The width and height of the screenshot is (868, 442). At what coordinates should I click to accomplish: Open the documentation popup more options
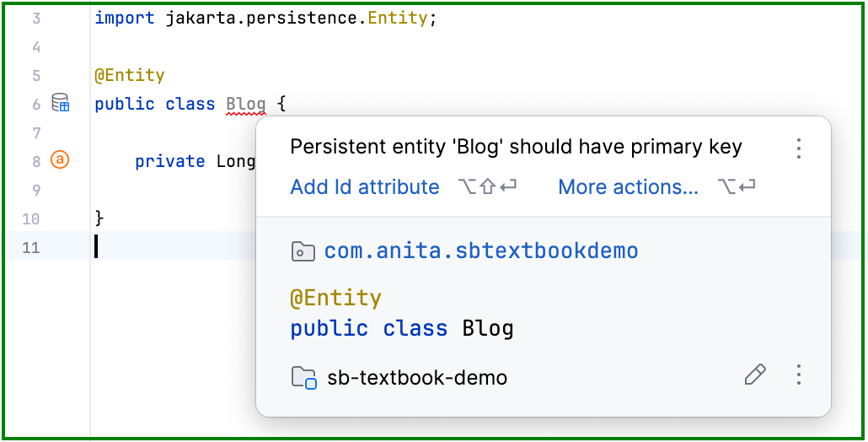(798, 375)
